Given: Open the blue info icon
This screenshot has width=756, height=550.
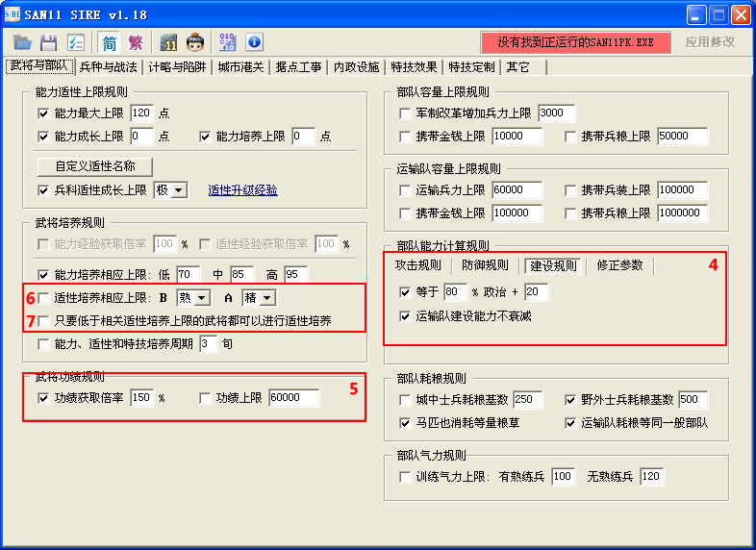Looking at the screenshot, I should point(254,42).
